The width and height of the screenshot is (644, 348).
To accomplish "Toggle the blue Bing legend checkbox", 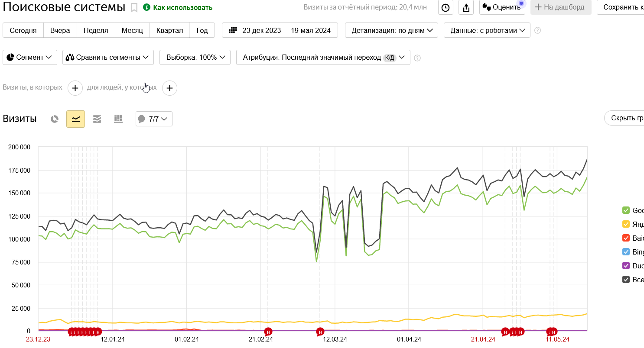I will (626, 252).
